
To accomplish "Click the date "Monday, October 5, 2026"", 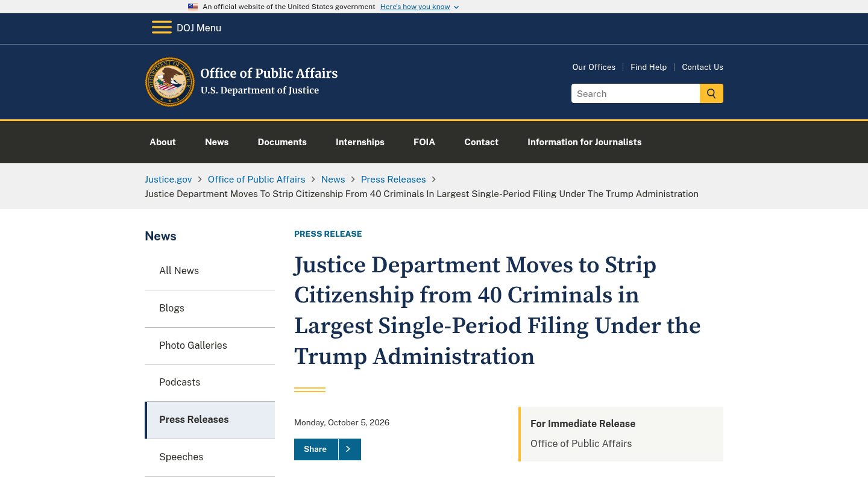I will point(342,422).
